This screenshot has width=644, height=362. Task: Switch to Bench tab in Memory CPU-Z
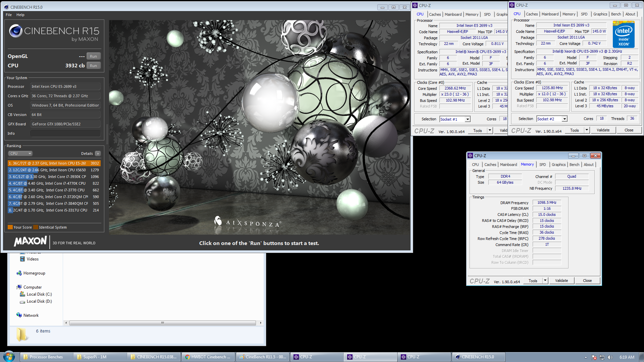(x=574, y=165)
